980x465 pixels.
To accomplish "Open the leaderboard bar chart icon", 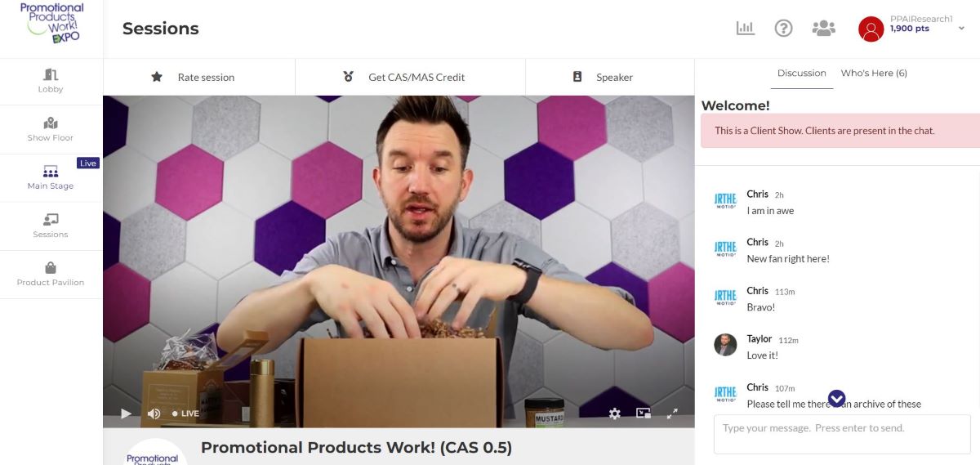I will pyautogui.click(x=745, y=29).
